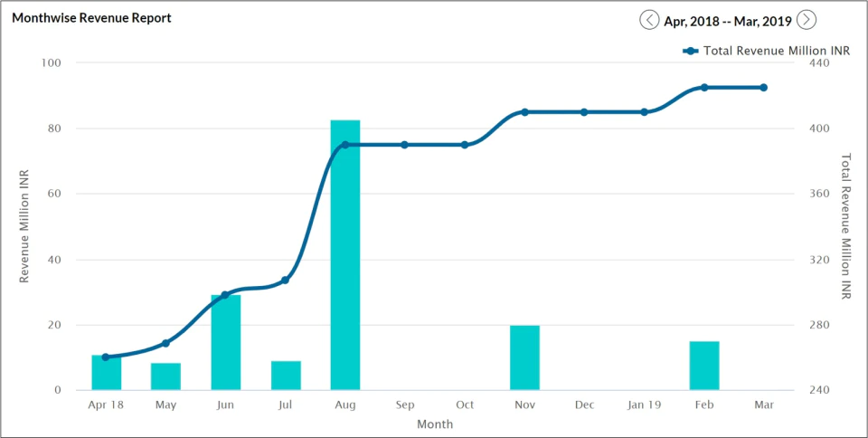Image resolution: width=868 pixels, height=438 pixels.
Task: Click the Sep line data point
Action: (405, 145)
